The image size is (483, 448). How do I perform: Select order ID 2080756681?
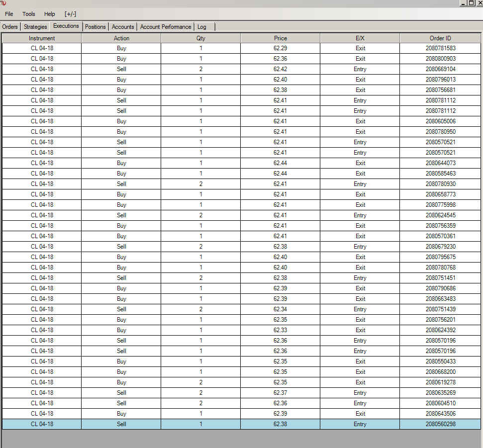coord(441,90)
